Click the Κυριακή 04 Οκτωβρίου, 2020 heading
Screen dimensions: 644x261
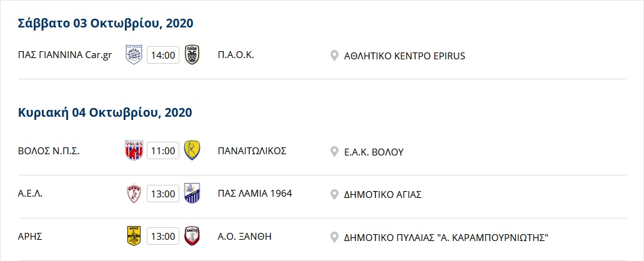coord(105,112)
